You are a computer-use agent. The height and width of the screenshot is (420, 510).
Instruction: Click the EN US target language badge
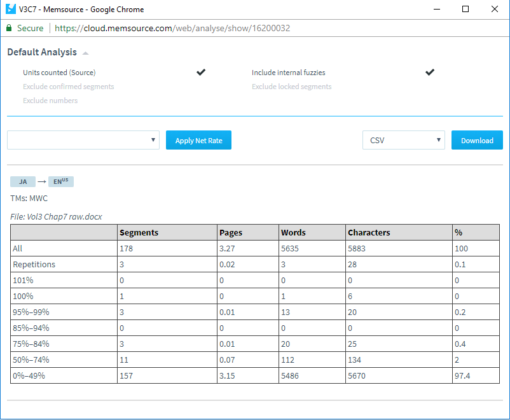point(61,182)
